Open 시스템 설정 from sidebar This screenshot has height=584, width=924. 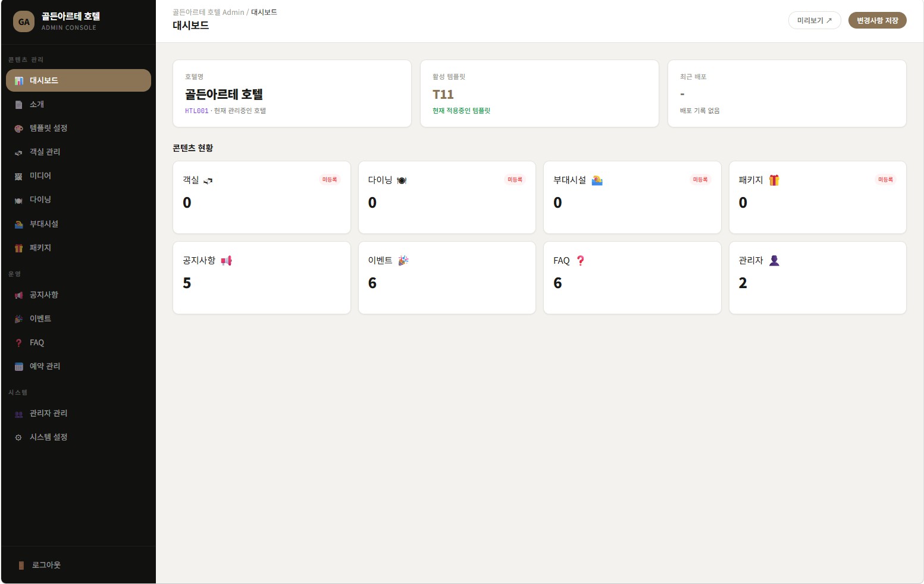coord(79,438)
